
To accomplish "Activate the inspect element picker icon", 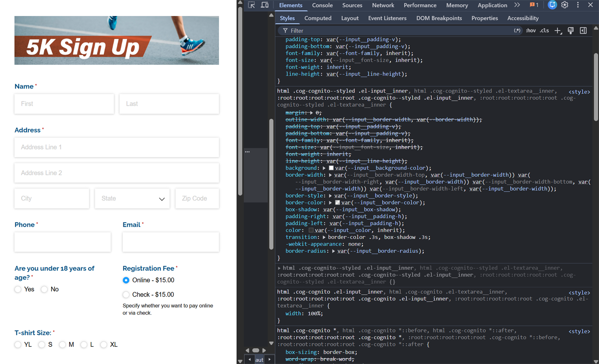I will (251, 5).
